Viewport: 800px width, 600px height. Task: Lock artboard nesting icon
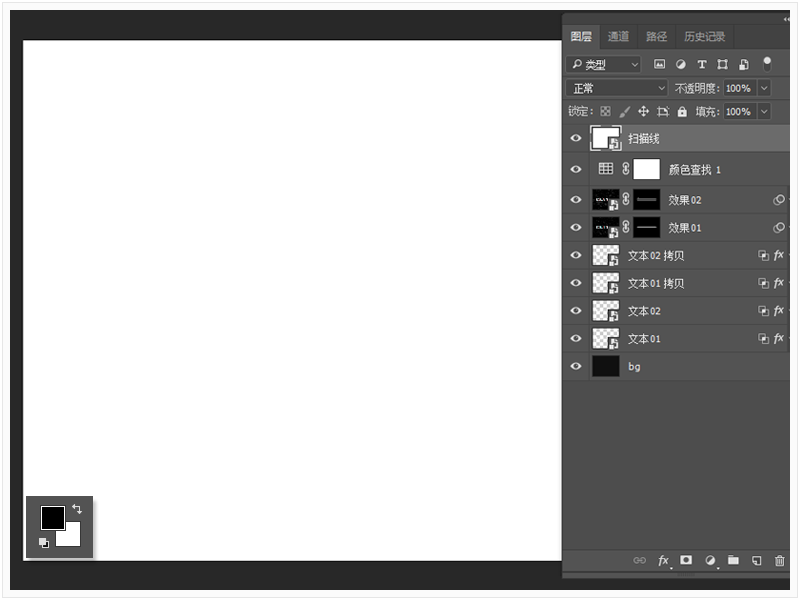663,111
